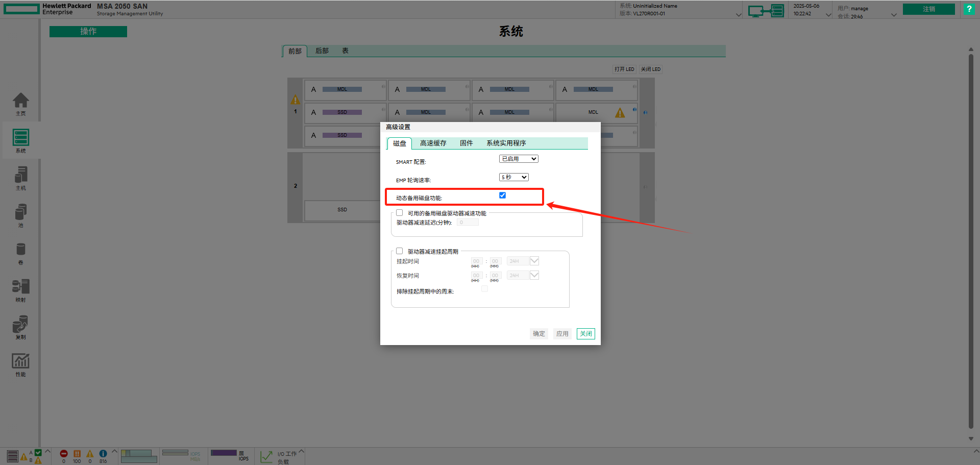
Task: Switch to the 固件 tab
Action: 467,143
